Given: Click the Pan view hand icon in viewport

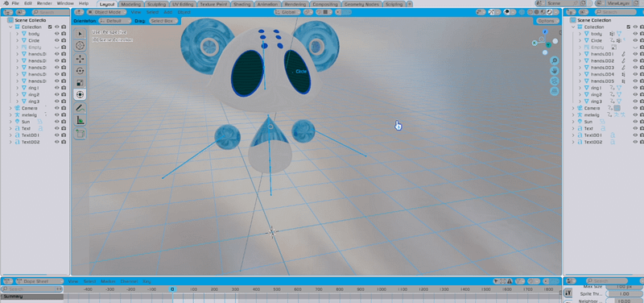Looking at the screenshot, I should click(555, 71).
